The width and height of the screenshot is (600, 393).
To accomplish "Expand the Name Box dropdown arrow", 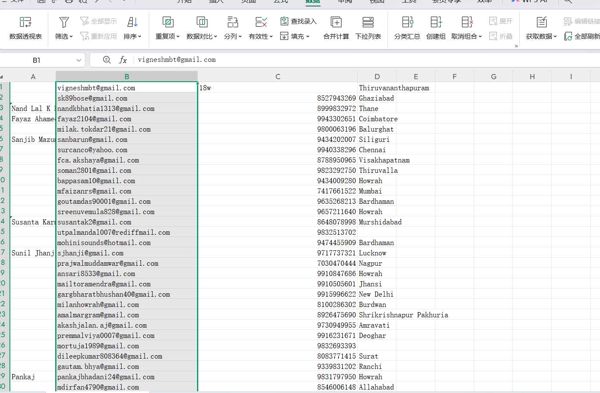I will (x=79, y=60).
